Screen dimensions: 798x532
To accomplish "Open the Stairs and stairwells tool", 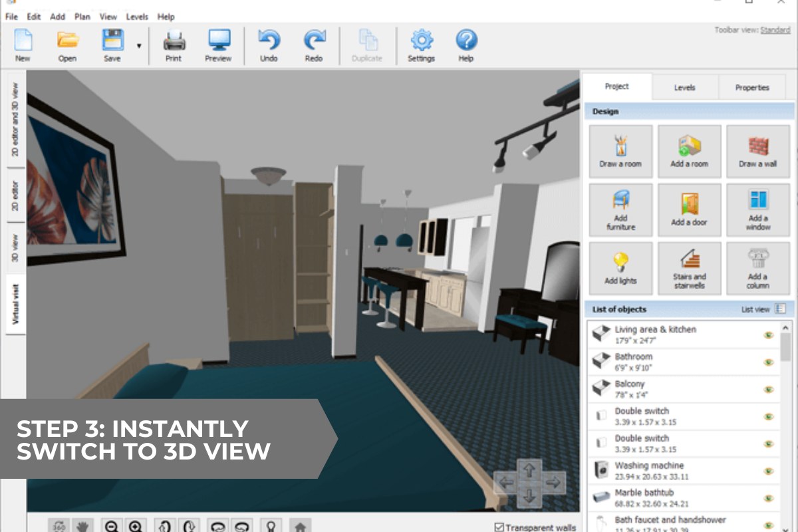I will [x=689, y=268].
